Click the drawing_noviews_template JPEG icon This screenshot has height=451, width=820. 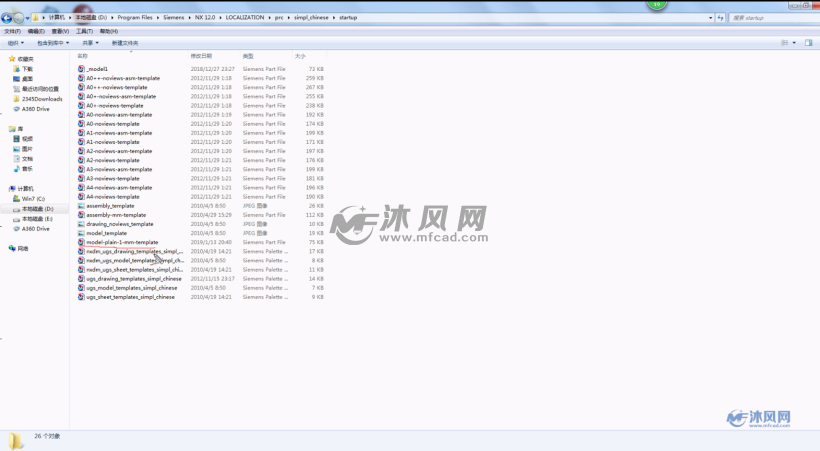(81, 224)
